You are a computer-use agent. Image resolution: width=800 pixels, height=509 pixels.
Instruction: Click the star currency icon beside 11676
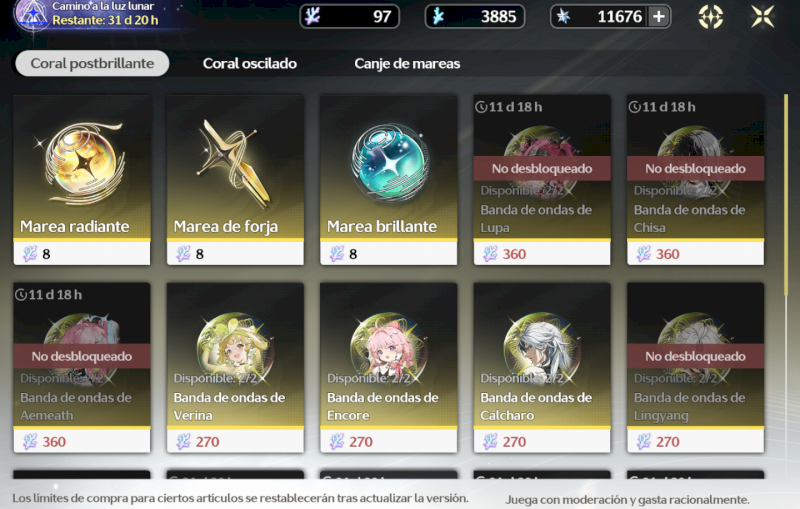pos(563,16)
